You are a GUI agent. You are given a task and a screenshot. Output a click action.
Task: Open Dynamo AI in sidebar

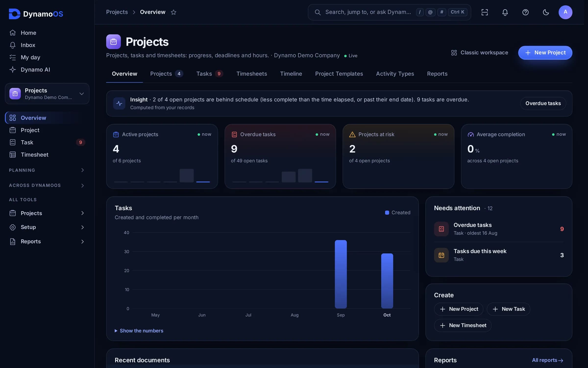pyautogui.click(x=47, y=69)
